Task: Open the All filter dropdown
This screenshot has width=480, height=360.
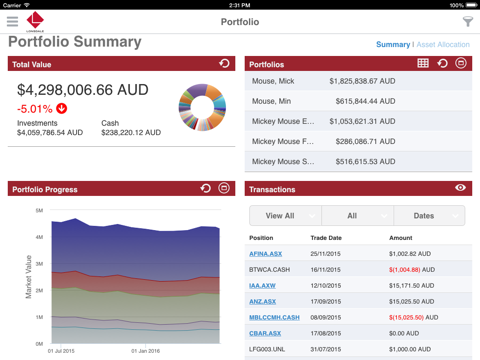Action: [x=357, y=216]
